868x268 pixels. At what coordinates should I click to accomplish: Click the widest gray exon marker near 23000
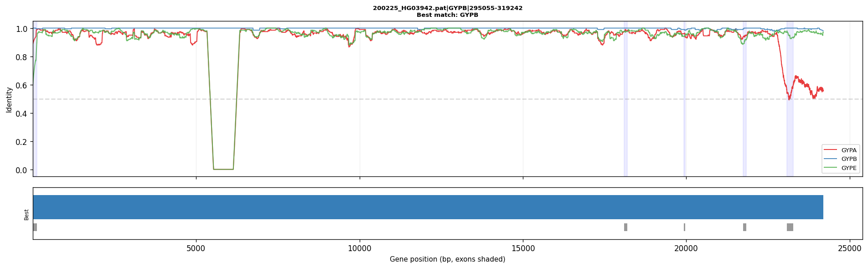790,227
